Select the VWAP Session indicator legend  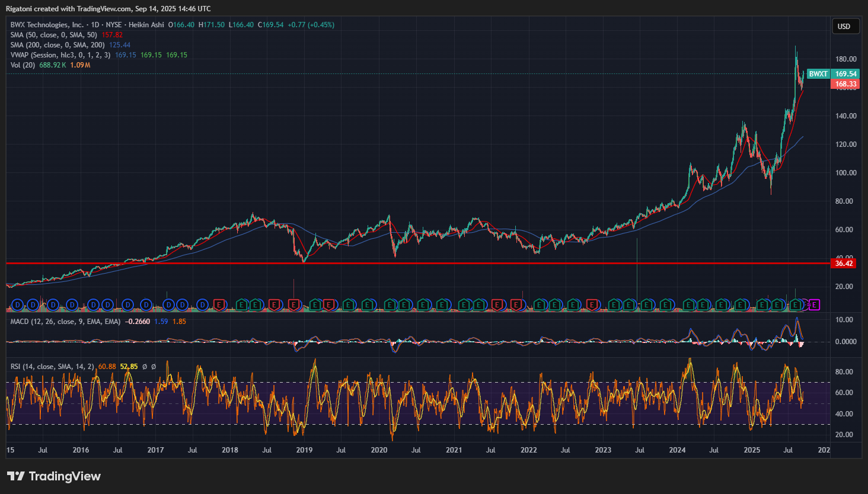(x=60, y=55)
